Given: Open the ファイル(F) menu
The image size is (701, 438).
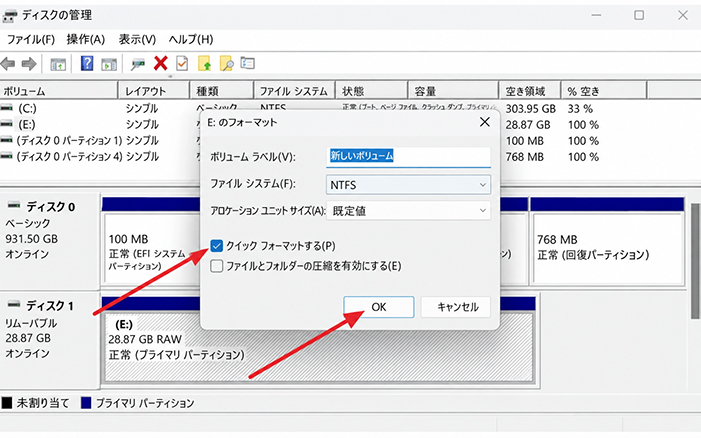Looking at the screenshot, I should coord(30,40).
